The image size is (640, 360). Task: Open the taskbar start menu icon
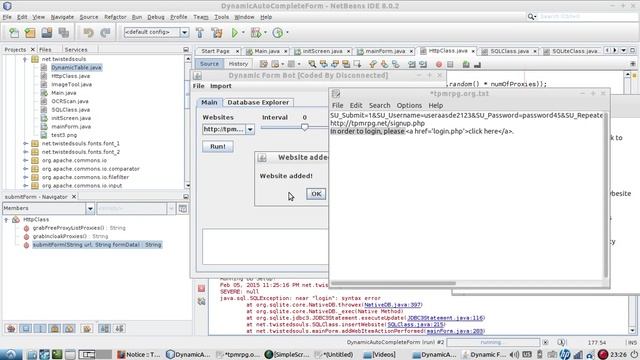click(10, 354)
